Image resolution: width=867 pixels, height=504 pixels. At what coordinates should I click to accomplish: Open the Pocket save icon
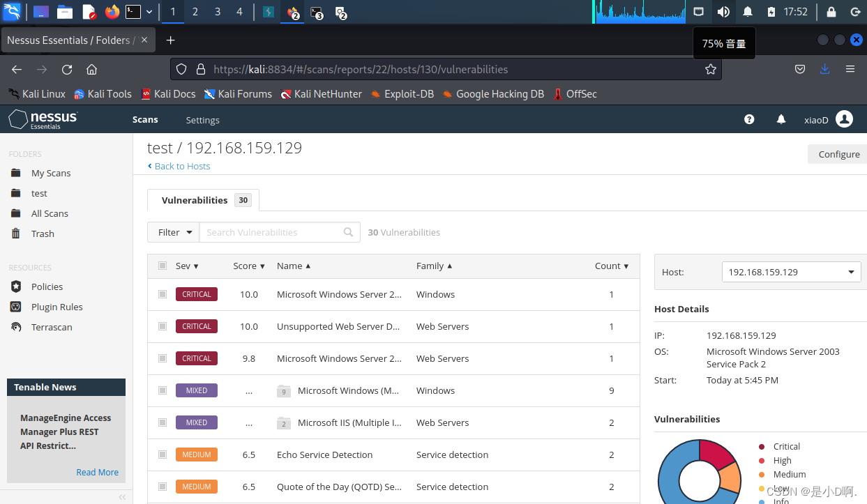pyautogui.click(x=800, y=69)
